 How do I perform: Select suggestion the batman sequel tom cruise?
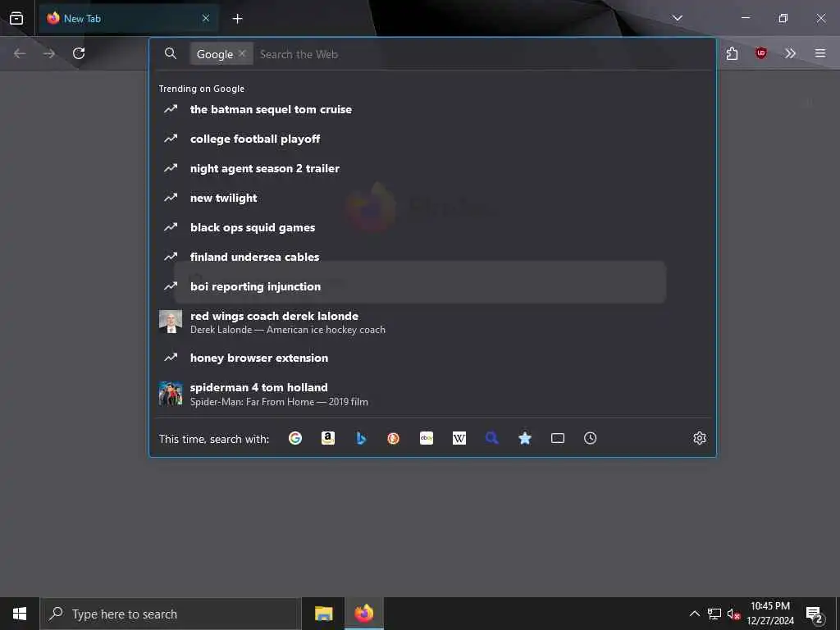(x=432, y=109)
